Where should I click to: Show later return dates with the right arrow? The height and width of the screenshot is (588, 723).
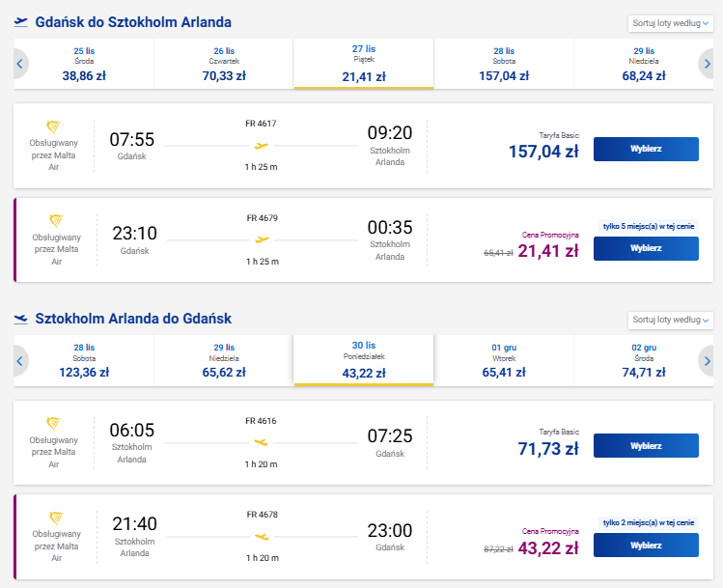point(707,361)
